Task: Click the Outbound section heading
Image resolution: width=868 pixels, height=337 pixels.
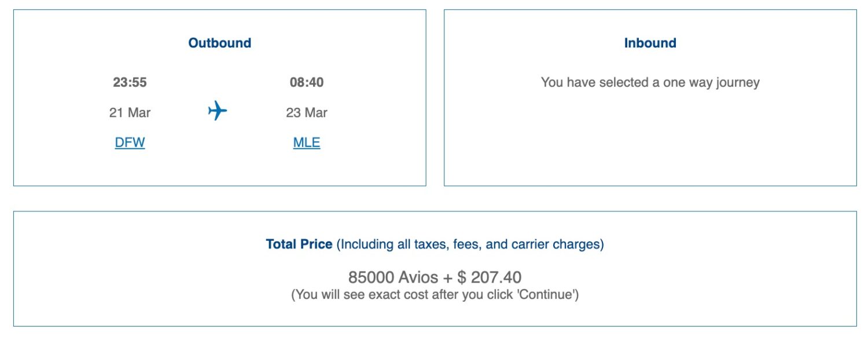Action: pyautogui.click(x=219, y=42)
